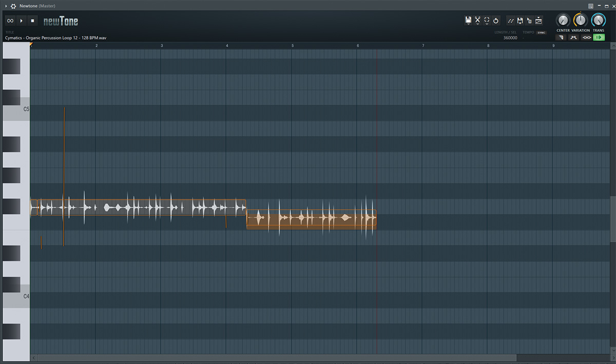This screenshot has height=364, width=616.
Task: Click the orange start marker on ruler
Action: click(31, 45)
